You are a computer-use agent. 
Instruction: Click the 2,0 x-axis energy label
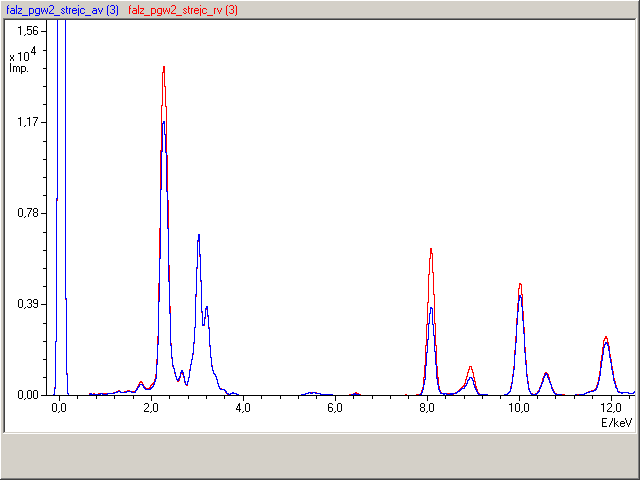tap(151, 408)
